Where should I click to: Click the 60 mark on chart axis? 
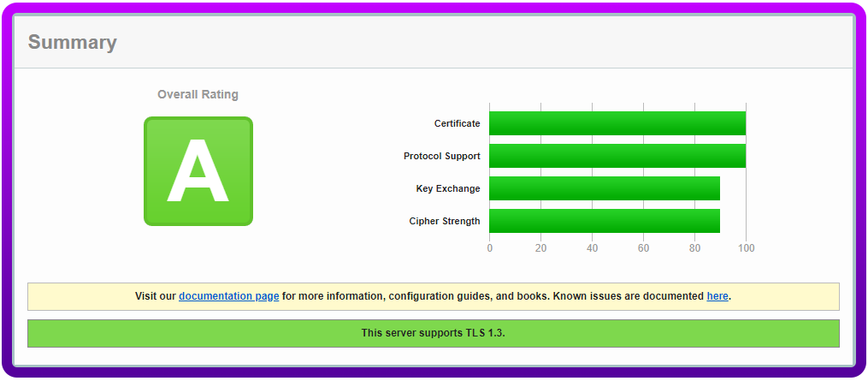tap(643, 248)
